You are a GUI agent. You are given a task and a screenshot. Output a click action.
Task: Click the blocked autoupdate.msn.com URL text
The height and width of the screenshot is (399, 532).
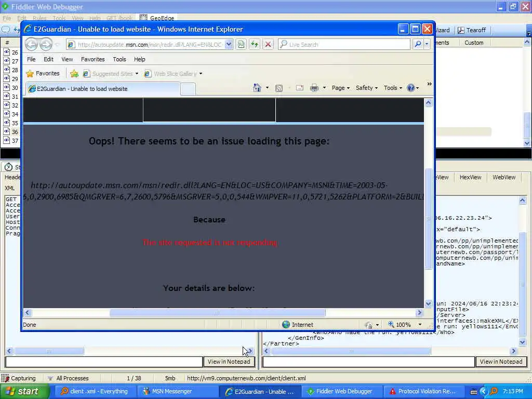coord(224,191)
